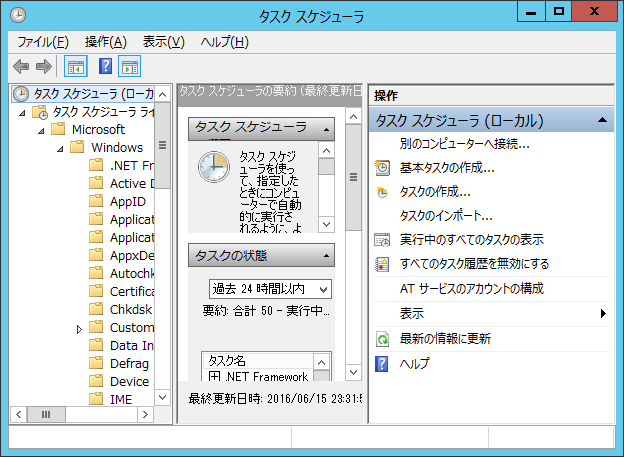Viewport: 624px width, 457px height.
Task: Click the Chkdsk folder icon
Action: point(96,309)
